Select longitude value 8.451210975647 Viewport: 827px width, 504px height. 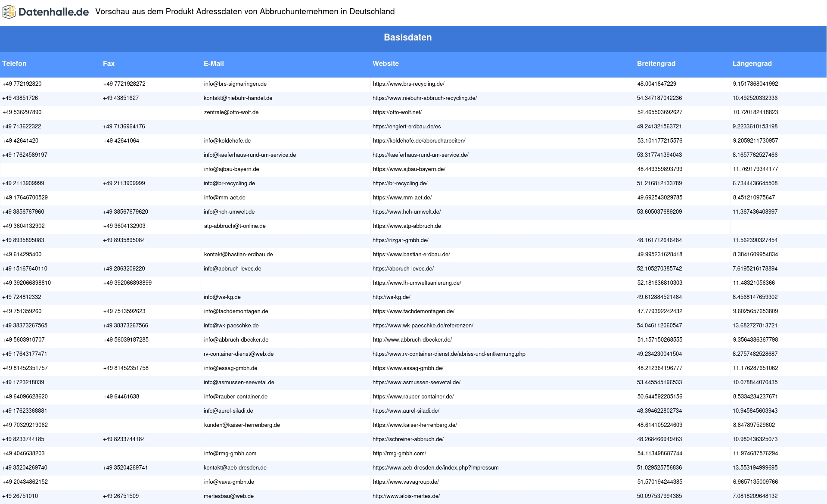[x=754, y=198]
